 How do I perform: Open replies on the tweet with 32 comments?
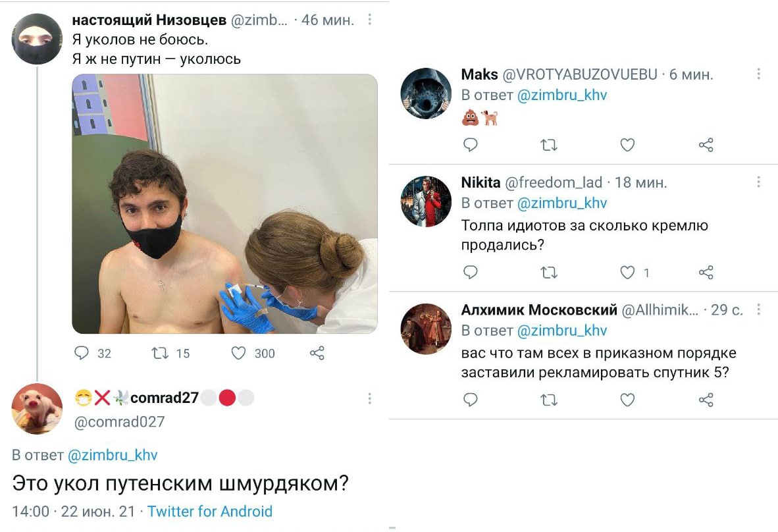pyautogui.click(x=82, y=353)
